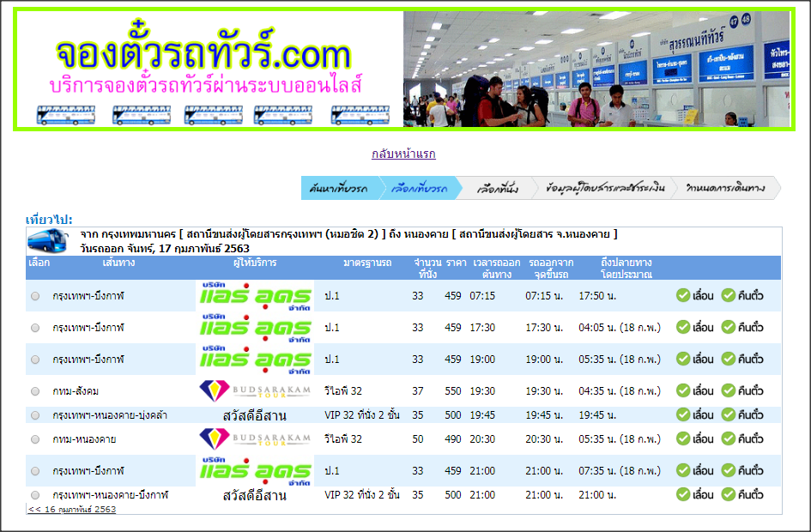This screenshot has height=532, width=811.
Task: Click Budsarakam Tour logo in 20:30 row
Action: (255, 439)
